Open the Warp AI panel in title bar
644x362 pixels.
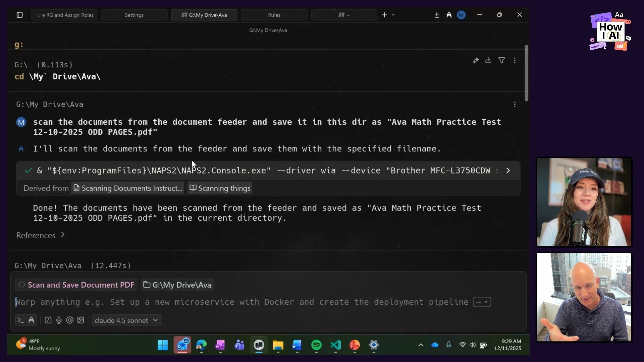pyautogui.click(x=449, y=15)
